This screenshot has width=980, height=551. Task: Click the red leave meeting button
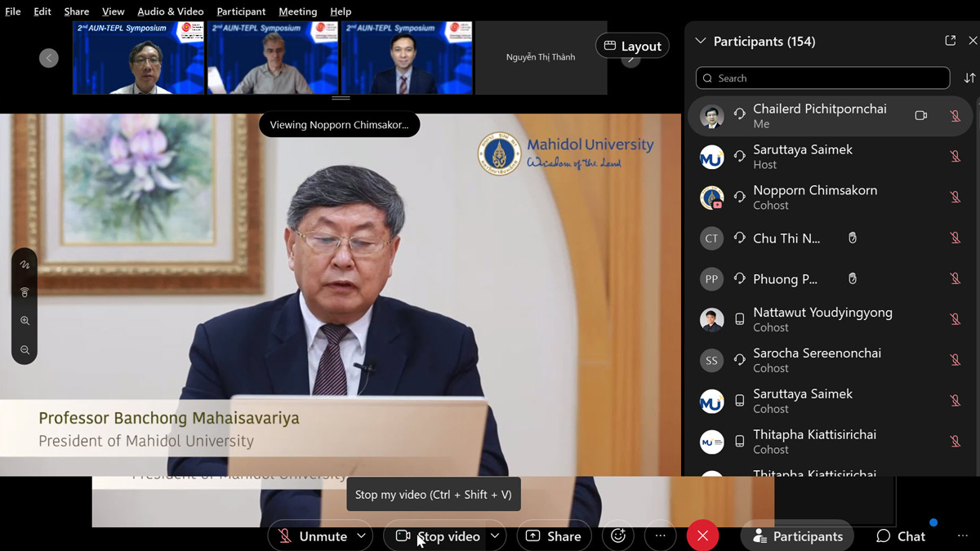coord(702,536)
